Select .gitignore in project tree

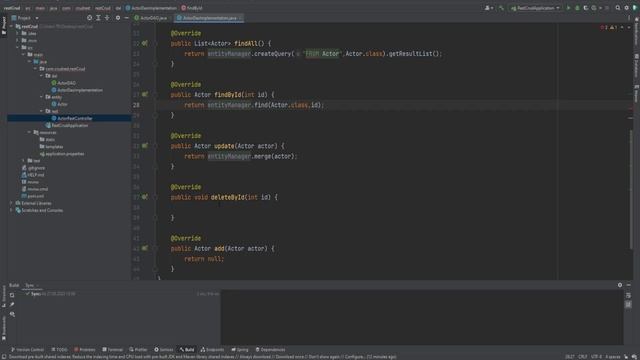pos(33,168)
